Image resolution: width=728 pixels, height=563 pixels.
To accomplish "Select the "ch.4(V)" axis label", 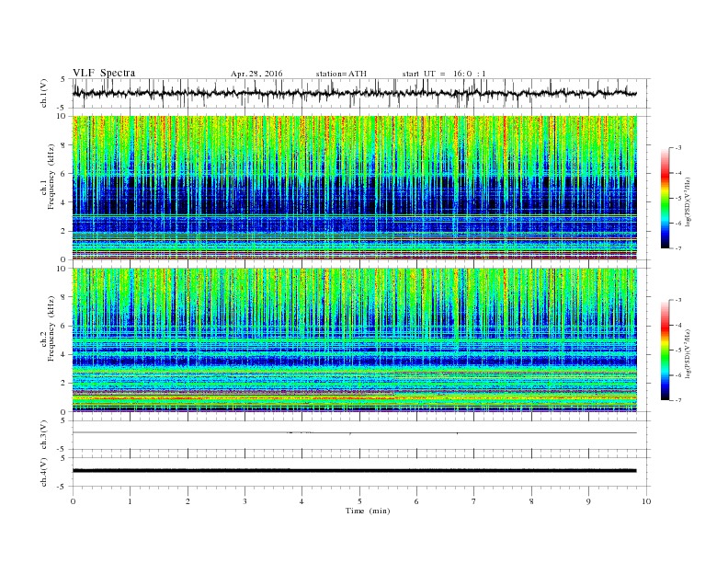I will click(44, 472).
